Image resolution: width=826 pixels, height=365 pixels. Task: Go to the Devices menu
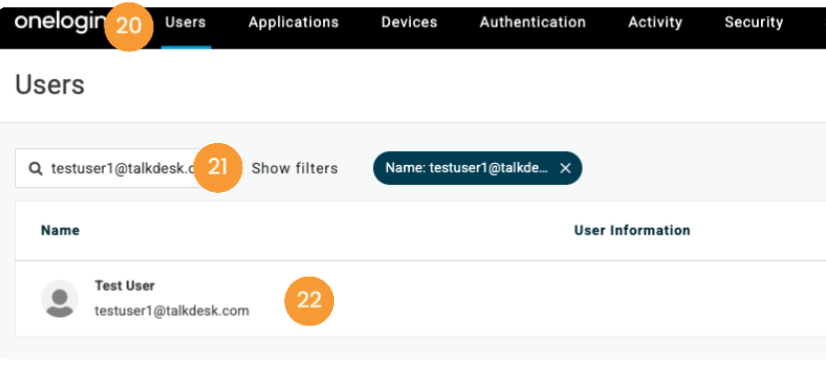point(409,22)
